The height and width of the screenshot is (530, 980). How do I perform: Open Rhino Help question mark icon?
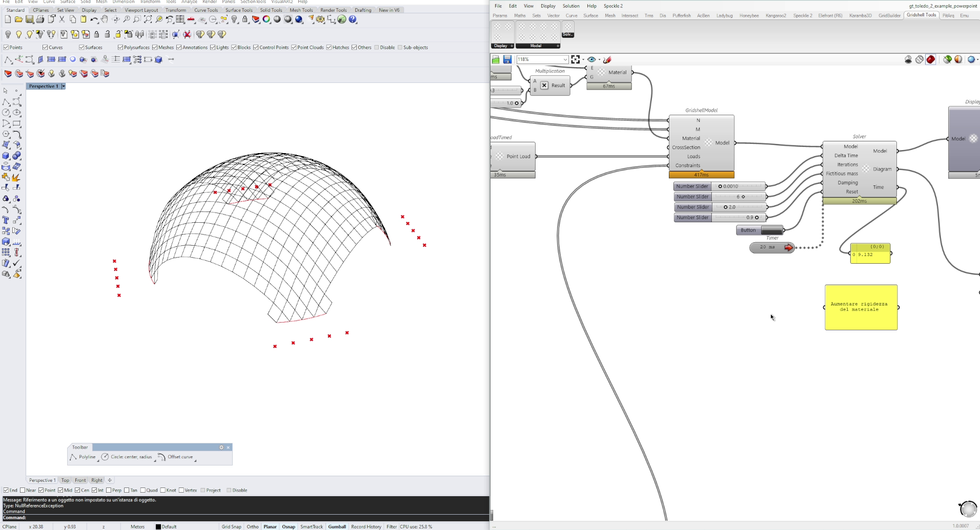pos(353,19)
